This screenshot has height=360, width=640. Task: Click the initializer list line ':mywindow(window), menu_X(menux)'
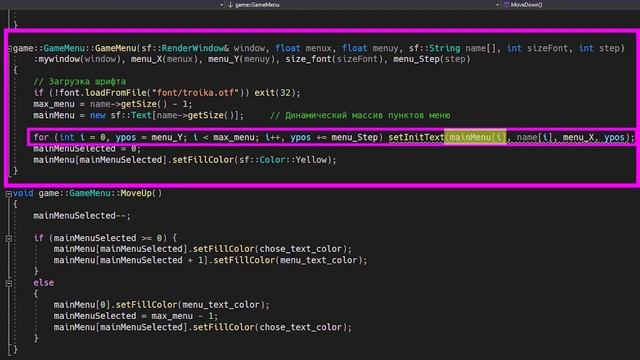click(252, 59)
